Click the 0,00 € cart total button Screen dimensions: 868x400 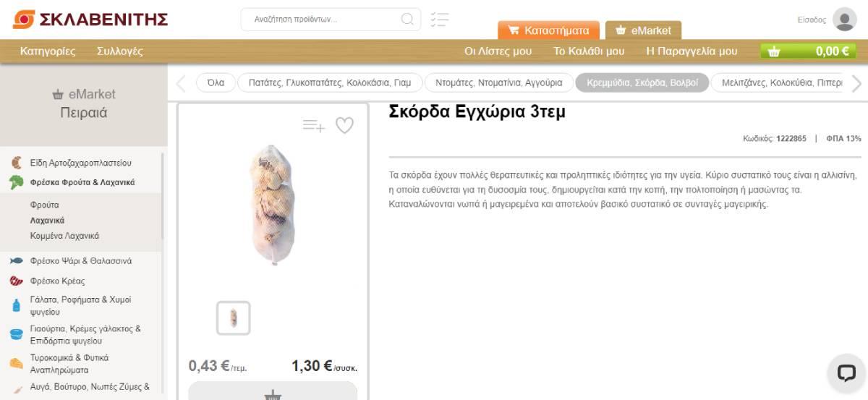(807, 51)
